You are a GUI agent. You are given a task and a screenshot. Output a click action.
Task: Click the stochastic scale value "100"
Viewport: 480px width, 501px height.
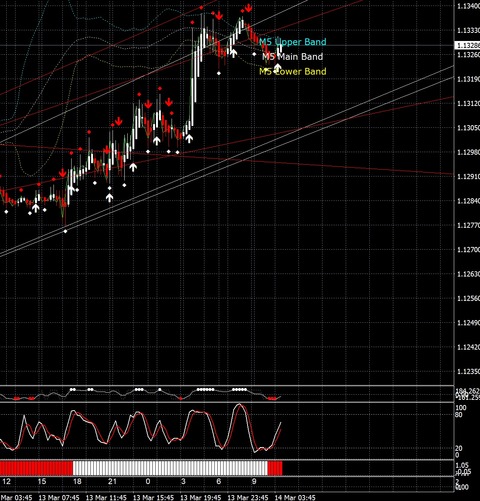pyautogui.click(x=461, y=408)
